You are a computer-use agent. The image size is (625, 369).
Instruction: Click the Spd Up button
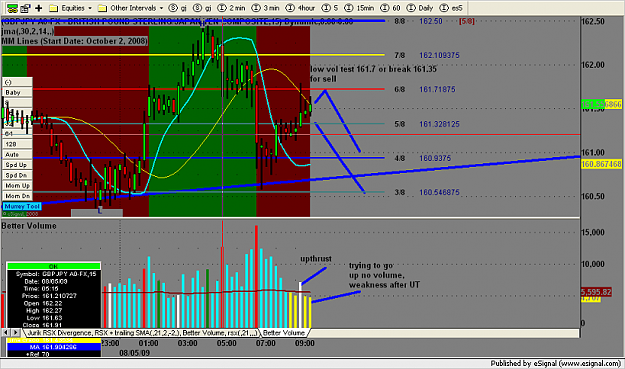(17, 165)
